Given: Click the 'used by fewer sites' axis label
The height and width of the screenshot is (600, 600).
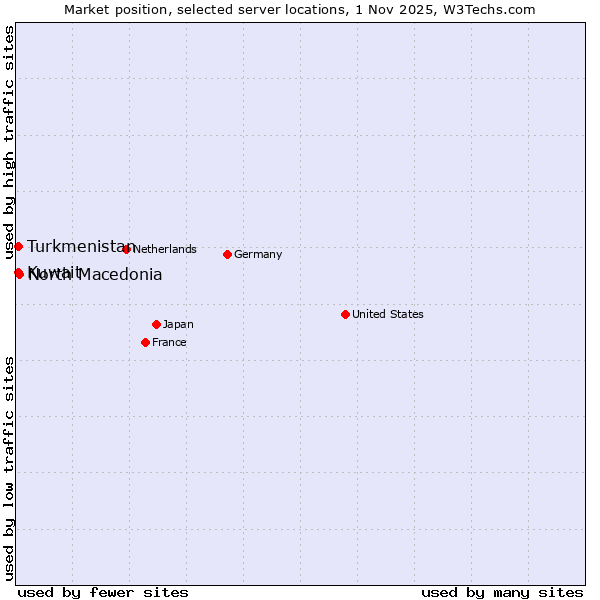Looking at the screenshot, I should coord(102,592).
